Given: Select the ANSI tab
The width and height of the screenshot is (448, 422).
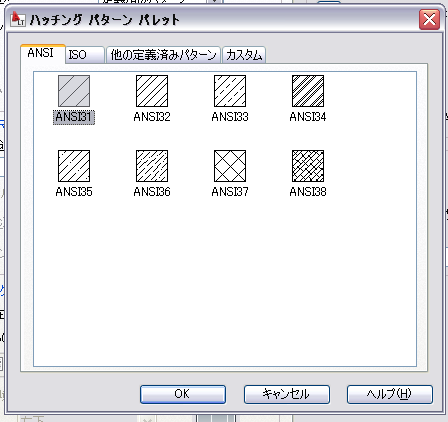Looking at the screenshot, I should tap(43, 53).
